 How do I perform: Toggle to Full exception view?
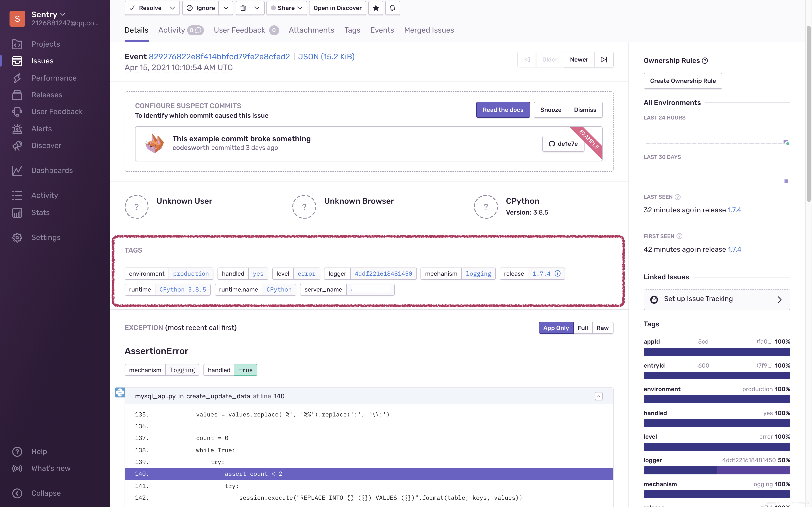(x=583, y=328)
